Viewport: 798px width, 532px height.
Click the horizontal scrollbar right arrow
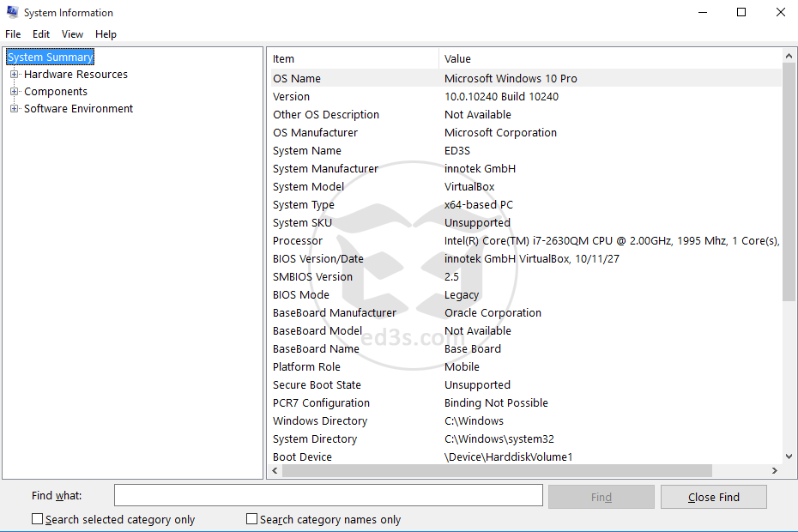(774, 471)
